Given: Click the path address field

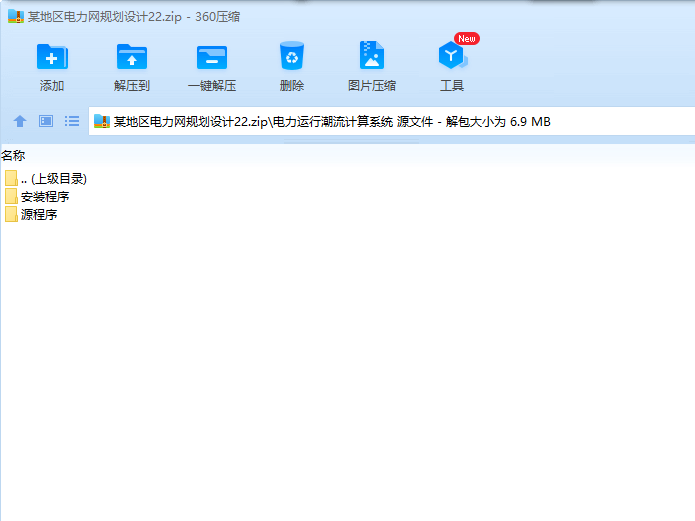Looking at the screenshot, I should [392, 121].
